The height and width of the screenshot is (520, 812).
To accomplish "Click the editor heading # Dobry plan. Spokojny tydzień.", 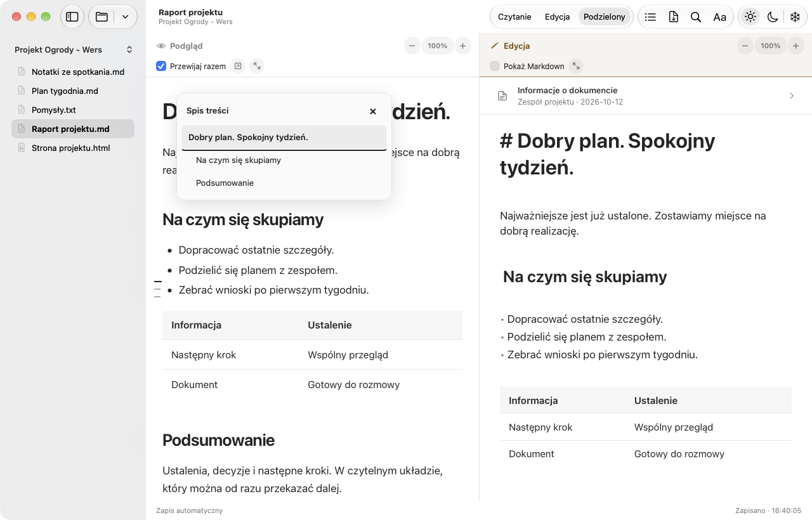I will coord(608,154).
